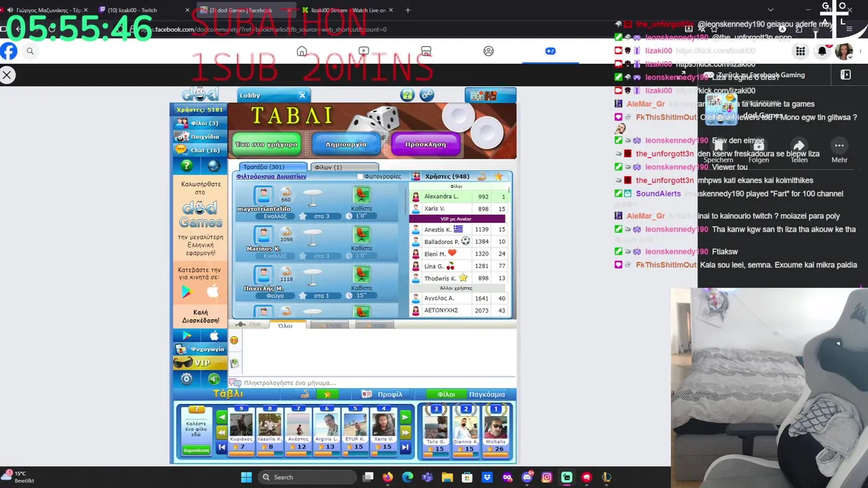Screen dimensions: 868x488
Task: Select Thodwris K. in users list
Action: pyautogui.click(x=459, y=278)
